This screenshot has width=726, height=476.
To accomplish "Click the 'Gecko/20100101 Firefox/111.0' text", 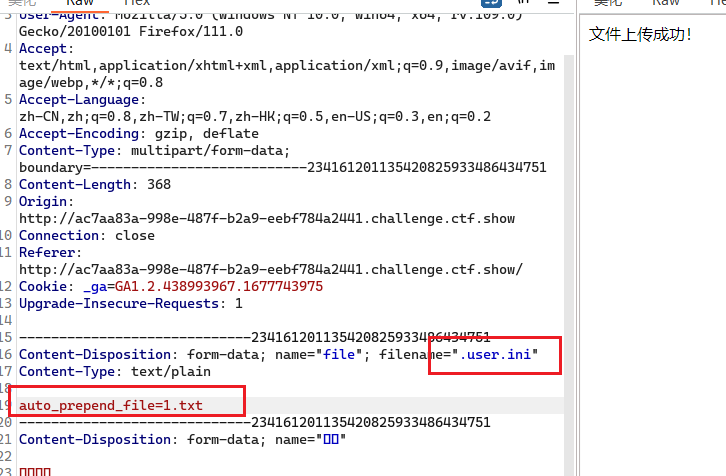I will (131, 31).
